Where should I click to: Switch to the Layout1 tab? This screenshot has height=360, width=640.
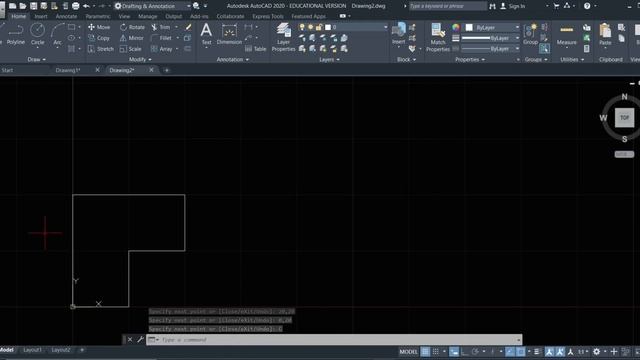[32, 350]
